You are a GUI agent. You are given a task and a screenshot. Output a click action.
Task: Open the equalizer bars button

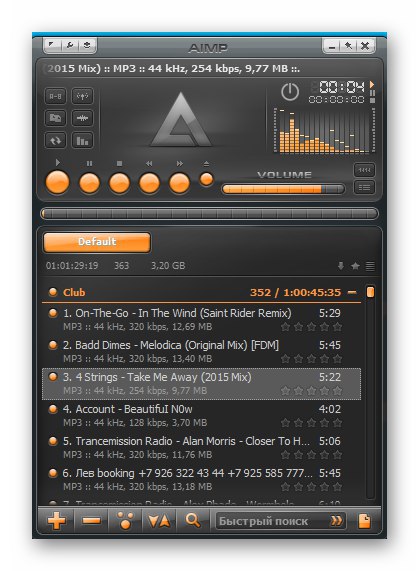coord(82,140)
